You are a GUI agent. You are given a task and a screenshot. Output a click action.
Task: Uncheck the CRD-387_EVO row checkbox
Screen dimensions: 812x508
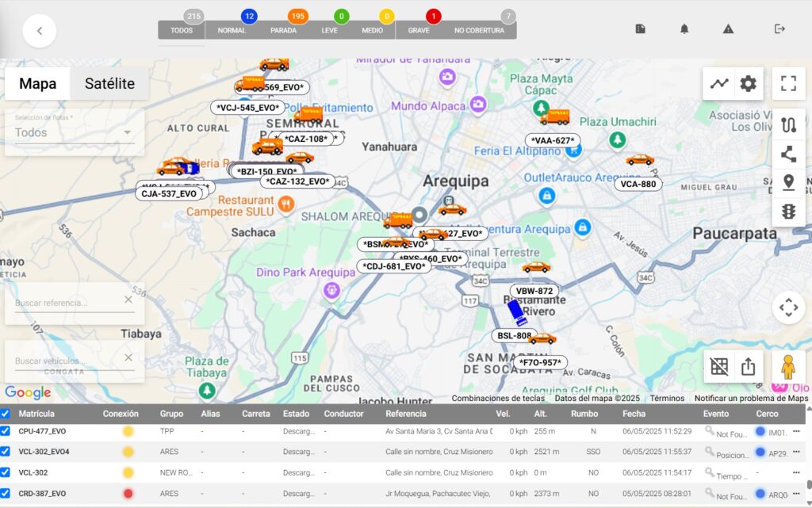(x=6, y=494)
